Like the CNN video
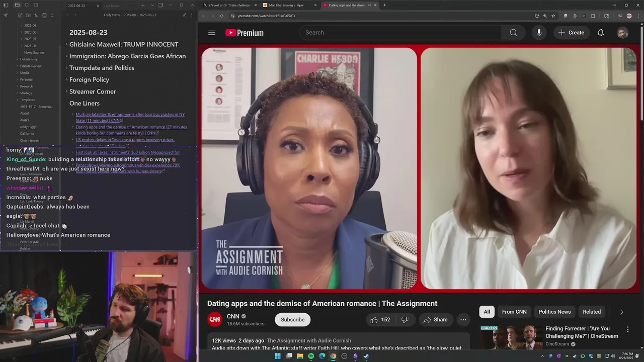 380,320
